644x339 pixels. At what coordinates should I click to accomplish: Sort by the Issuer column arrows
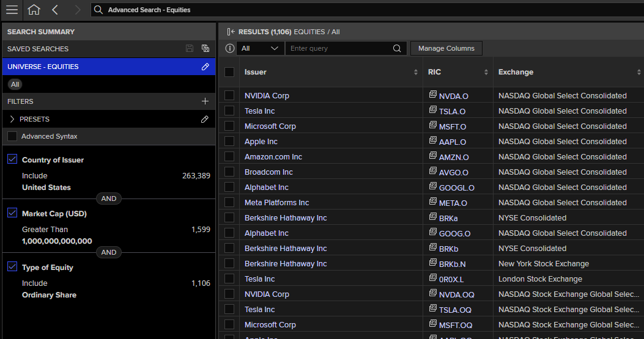[416, 72]
